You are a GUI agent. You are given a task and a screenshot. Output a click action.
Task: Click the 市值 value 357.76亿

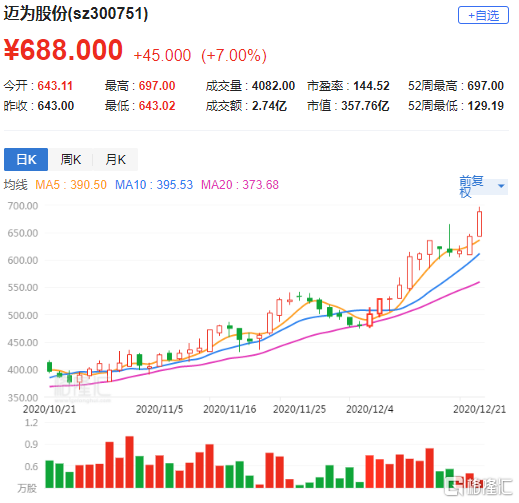pyautogui.click(x=365, y=106)
